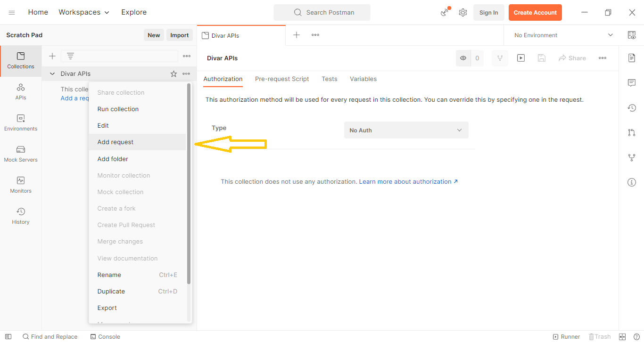
Task: Open the Mock Servers sidebar section
Action: (x=21, y=154)
